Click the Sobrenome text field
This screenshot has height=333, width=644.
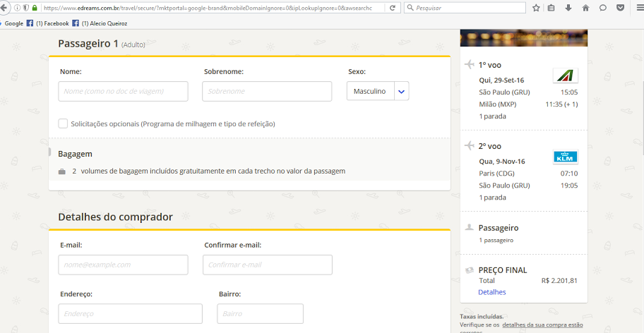(266, 91)
